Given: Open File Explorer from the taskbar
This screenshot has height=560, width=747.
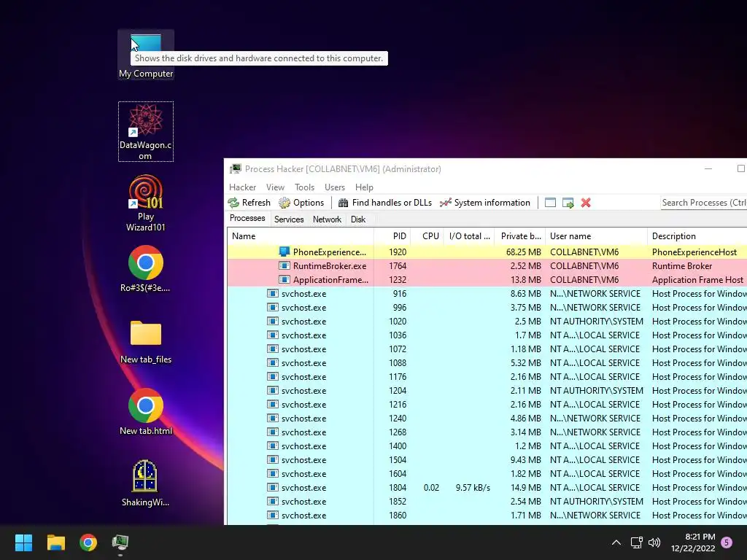Looking at the screenshot, I should click(x=55, y=542).
